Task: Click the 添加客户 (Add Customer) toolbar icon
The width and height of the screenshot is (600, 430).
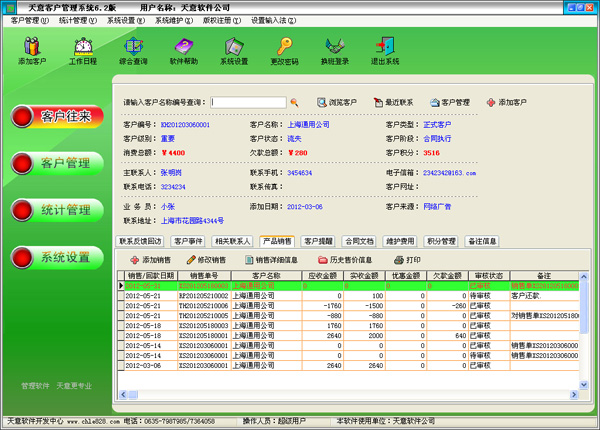Action: tap(32, 49)
